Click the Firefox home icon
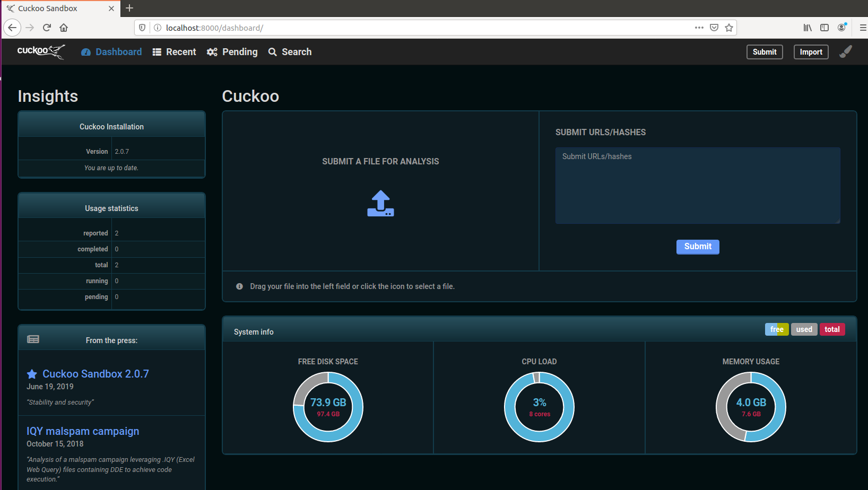 tap(64, 28)
